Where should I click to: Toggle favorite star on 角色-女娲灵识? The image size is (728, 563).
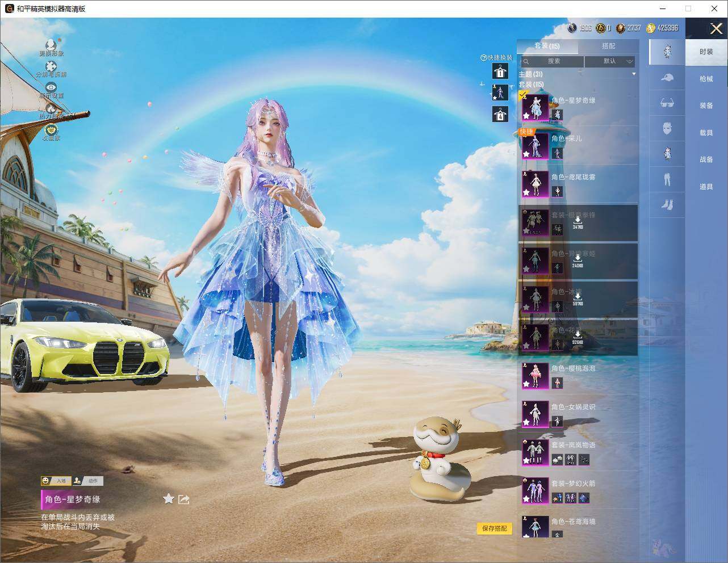click(526, 423)
